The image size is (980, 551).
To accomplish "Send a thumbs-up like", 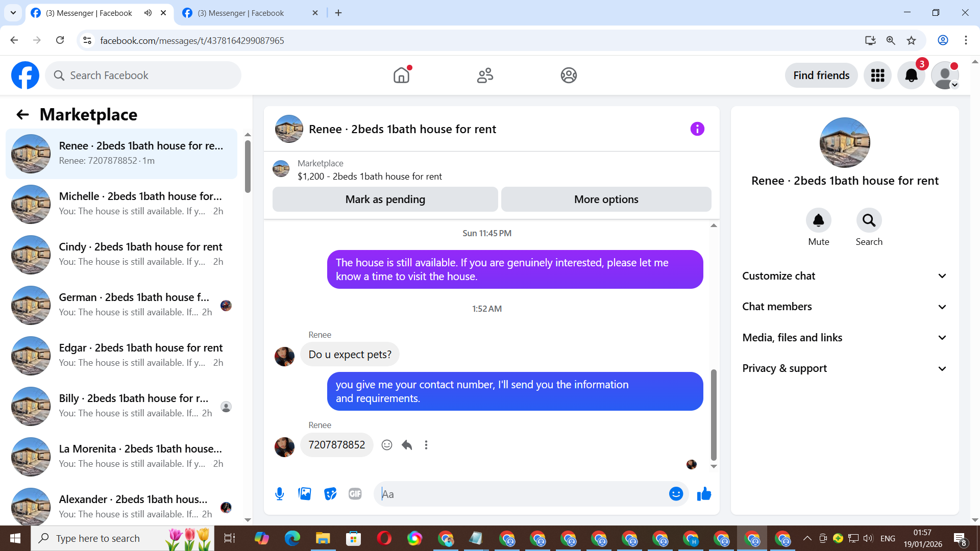I will pos(704,494).
